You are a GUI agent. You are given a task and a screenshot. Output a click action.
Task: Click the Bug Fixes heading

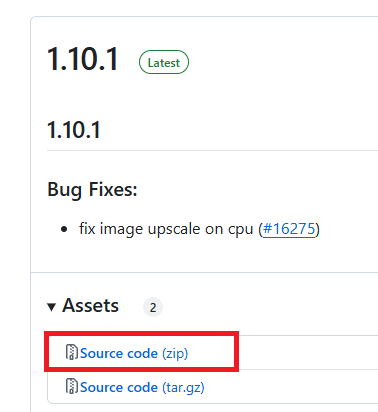click(x=92, y=190)
